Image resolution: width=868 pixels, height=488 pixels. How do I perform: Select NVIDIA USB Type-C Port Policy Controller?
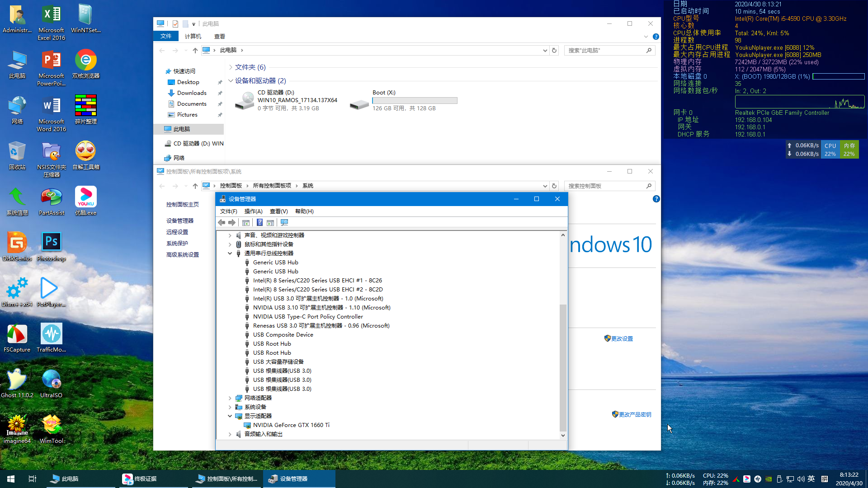coord(308,317)
